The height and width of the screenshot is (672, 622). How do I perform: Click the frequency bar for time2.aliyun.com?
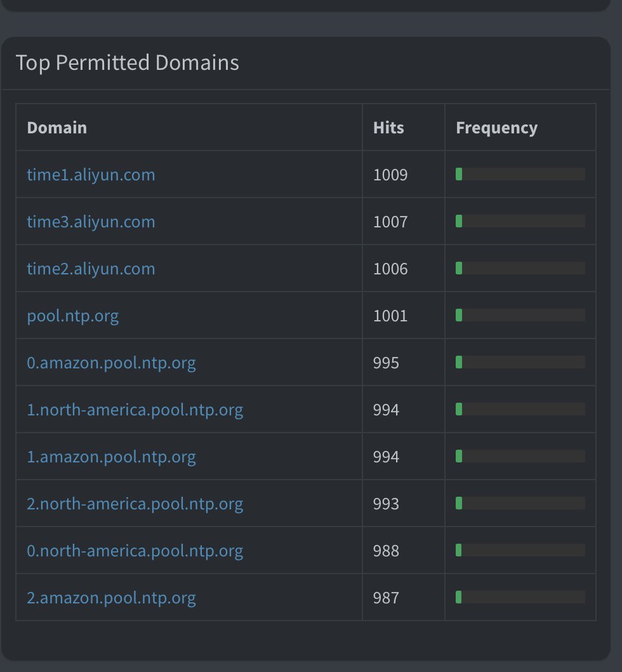click(x=520, y=268)
